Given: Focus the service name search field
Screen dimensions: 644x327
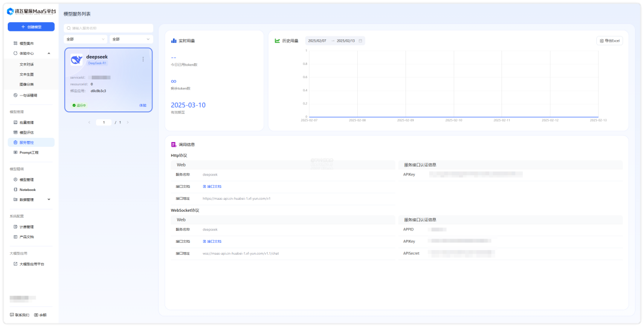Looking at the screenshot, I should click(110, 28).
